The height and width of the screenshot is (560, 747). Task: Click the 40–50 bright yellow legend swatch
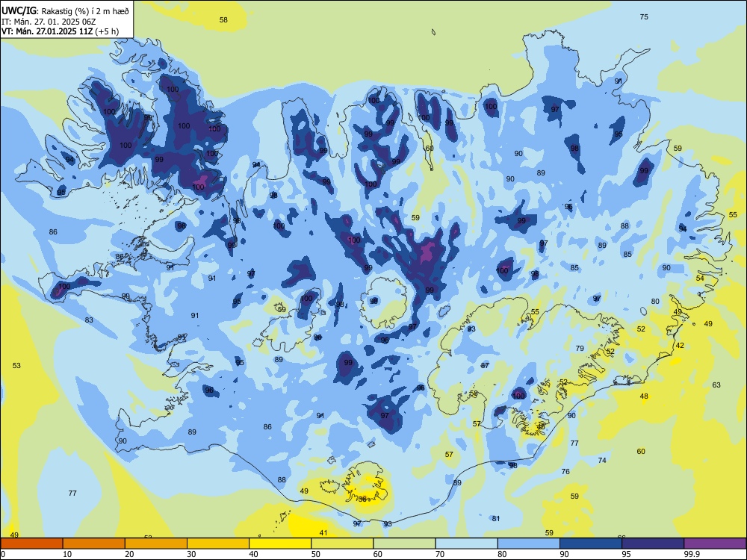280,544
